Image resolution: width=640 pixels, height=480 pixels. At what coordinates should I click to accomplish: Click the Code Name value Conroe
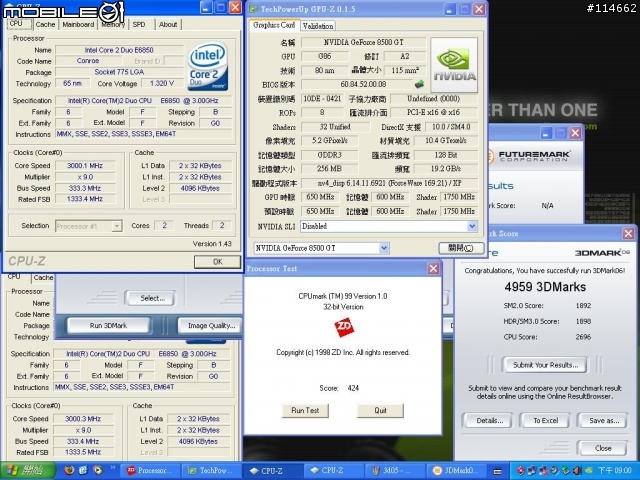pyautogui.click(x=88, y=61)
